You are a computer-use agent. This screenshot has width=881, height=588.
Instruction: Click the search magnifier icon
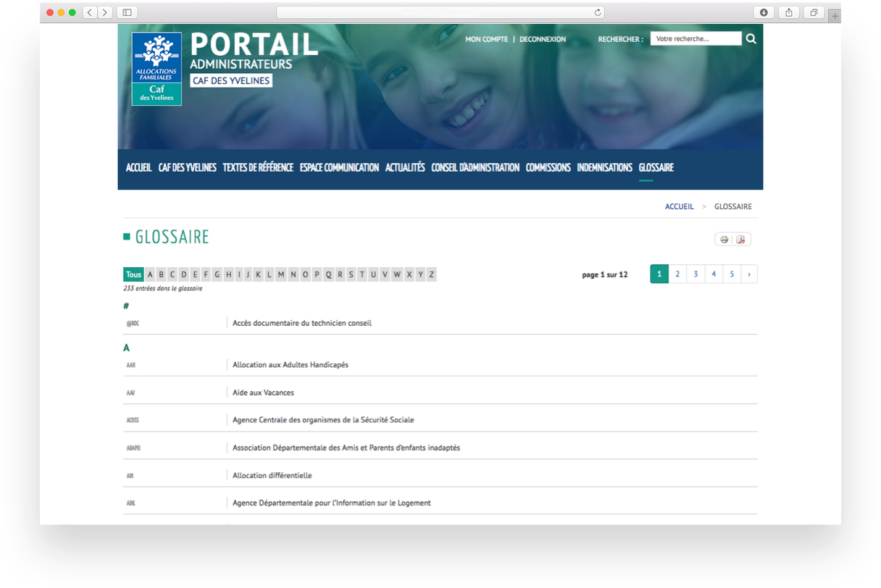[x=751, y=39]
